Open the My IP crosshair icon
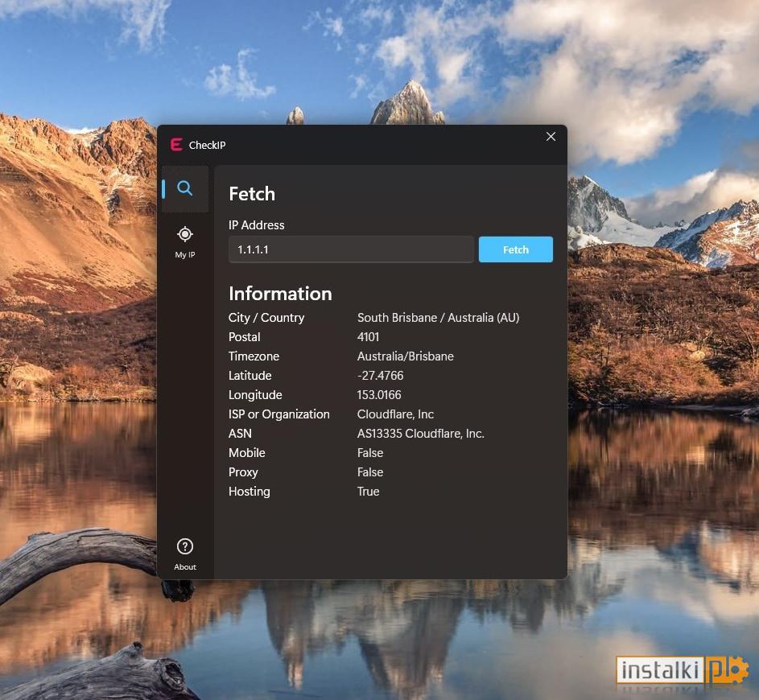Screen dimensions: 759x700 coord(185,235)
